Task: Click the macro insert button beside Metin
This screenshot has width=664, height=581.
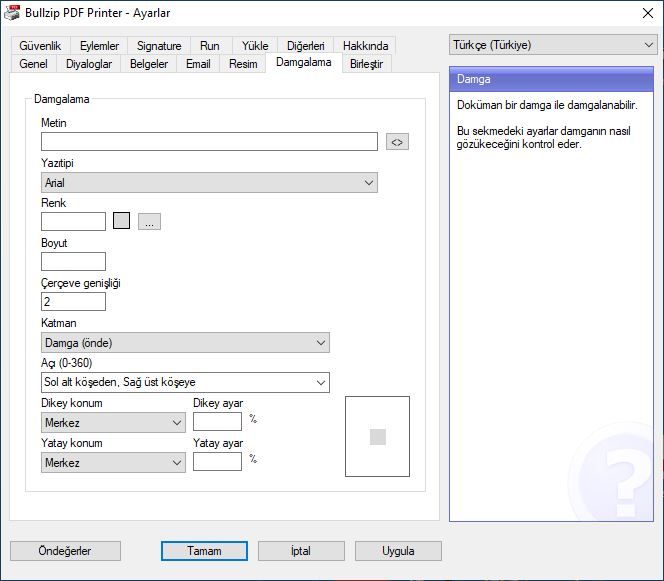Action: point(397,142)
